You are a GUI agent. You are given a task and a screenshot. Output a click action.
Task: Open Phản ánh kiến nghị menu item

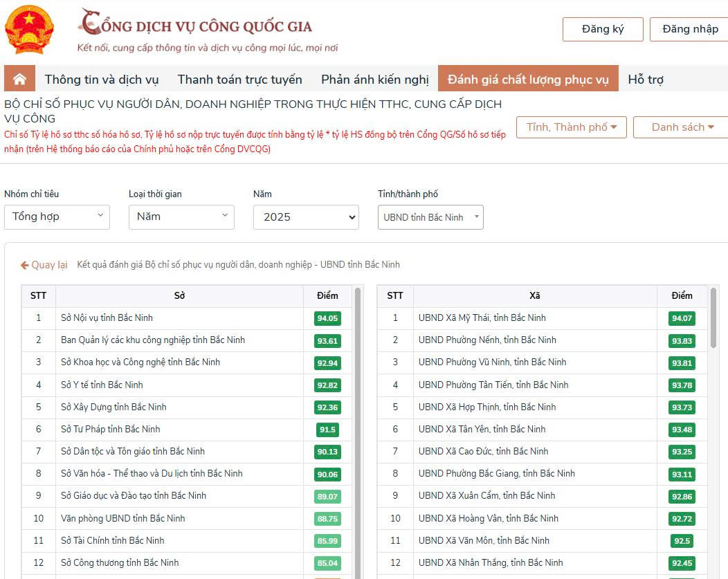tap(374, 80)
